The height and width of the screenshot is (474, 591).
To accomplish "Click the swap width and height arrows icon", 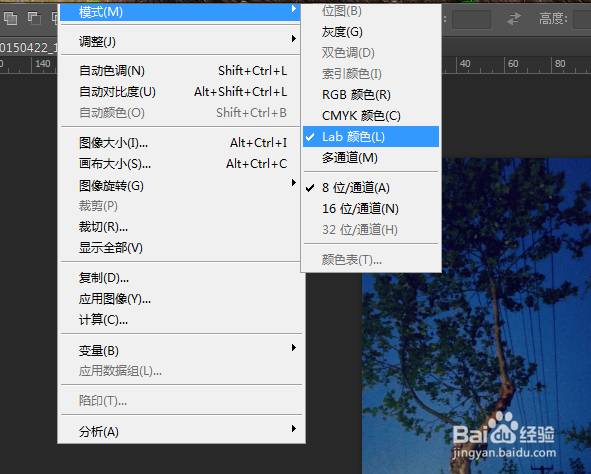I will click(x=513, y=18).
